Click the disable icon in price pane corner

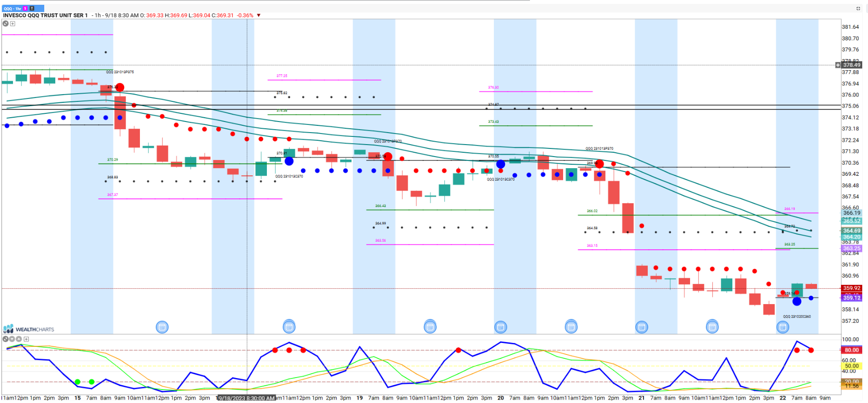6,23
